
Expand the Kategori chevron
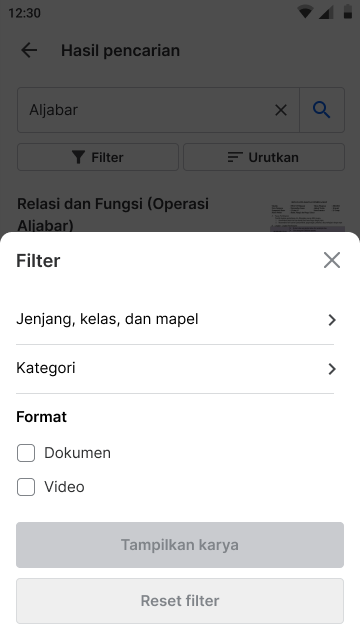332,369
